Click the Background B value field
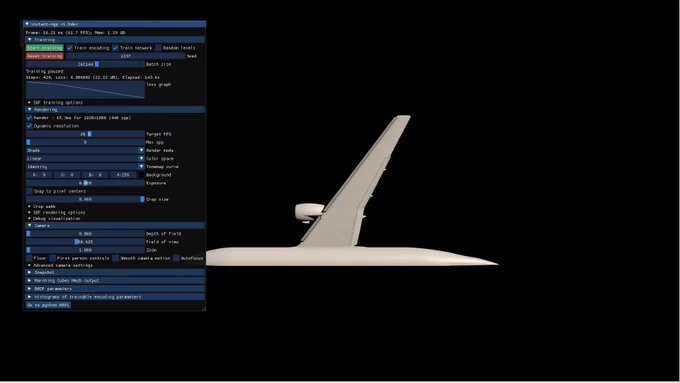 coord(95,175)
